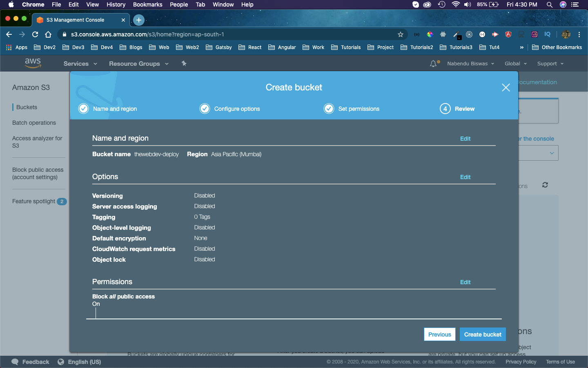Screen dimensions: 588x368
Task: Edit the Permissions section
Action: click(465, 282)
